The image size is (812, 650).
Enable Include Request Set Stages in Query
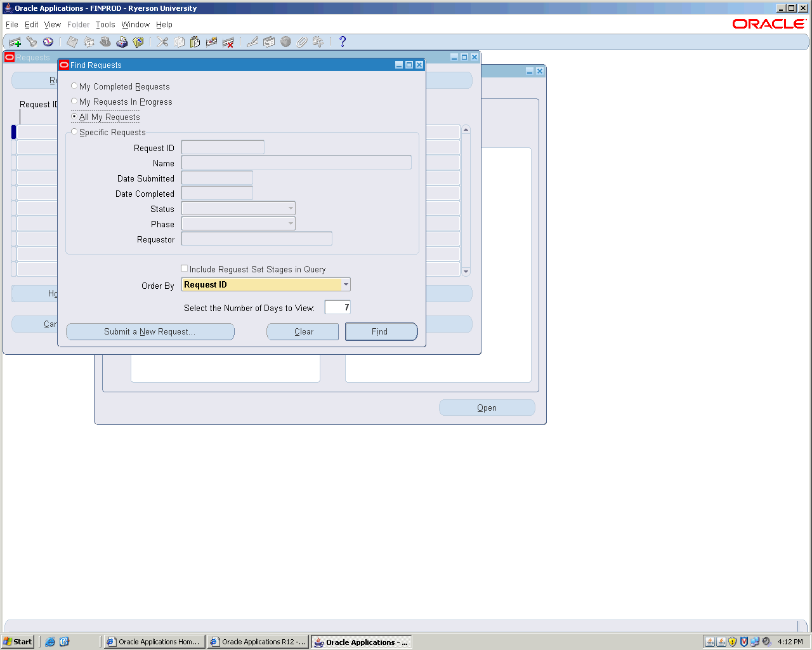coord(185,269)
